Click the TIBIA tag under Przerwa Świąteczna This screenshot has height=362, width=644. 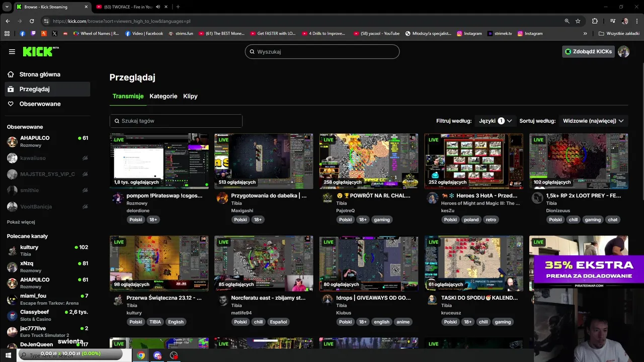tap(154, 322)
